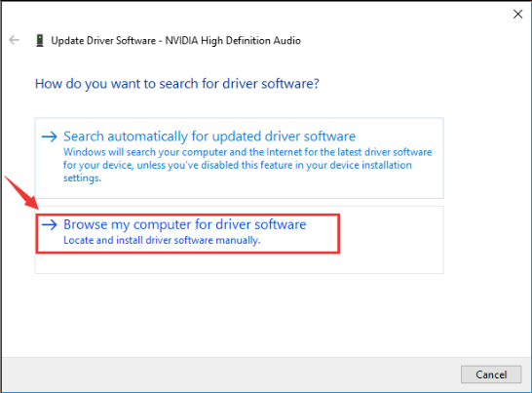Go back using the left arrow
Image resolution: width=532 pixels, height=393 pixels.
tap(14, 40)
